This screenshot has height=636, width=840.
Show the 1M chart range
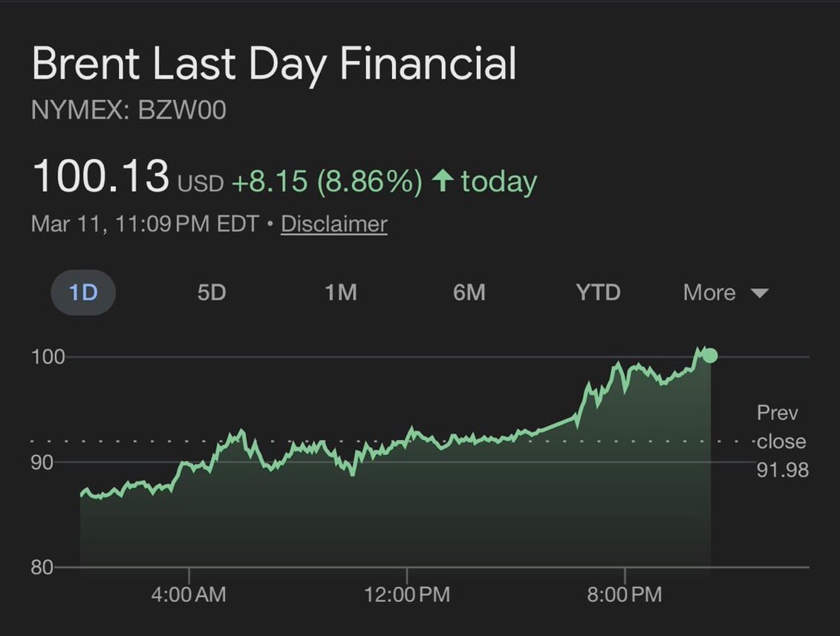[340, 292]
